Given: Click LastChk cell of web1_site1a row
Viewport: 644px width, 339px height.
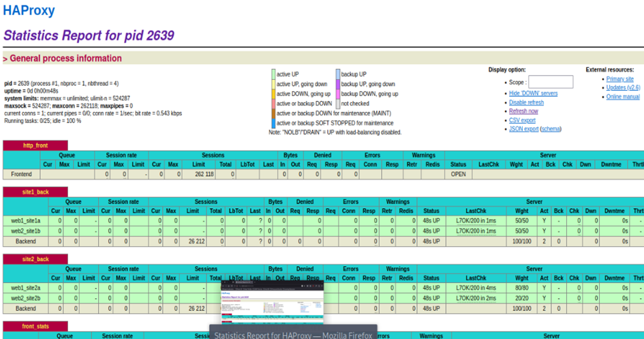Looking at the screenshot, I should (x=476, y=221).
